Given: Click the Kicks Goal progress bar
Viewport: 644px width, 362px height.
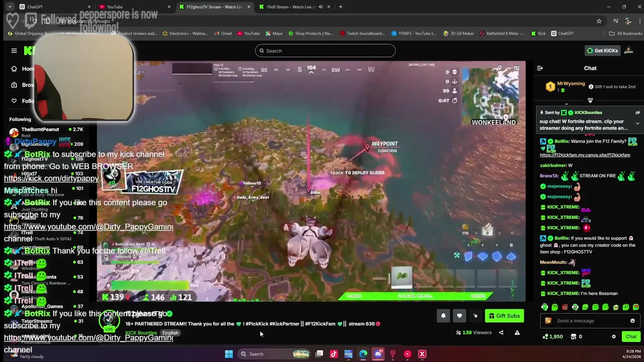Looking at the screenshot, I should click(x=415, y=296).
